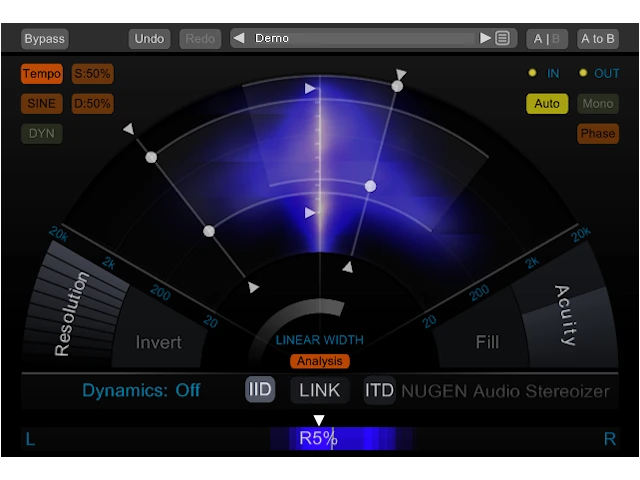
Task: Click the right 20 frequency label
Action: [429, 322]
